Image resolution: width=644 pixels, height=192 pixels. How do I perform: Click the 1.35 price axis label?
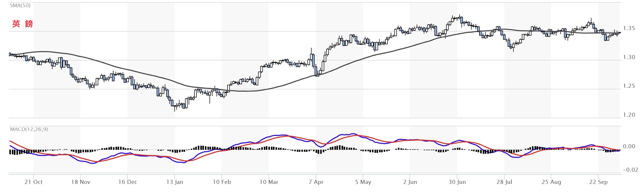[629, 28]
